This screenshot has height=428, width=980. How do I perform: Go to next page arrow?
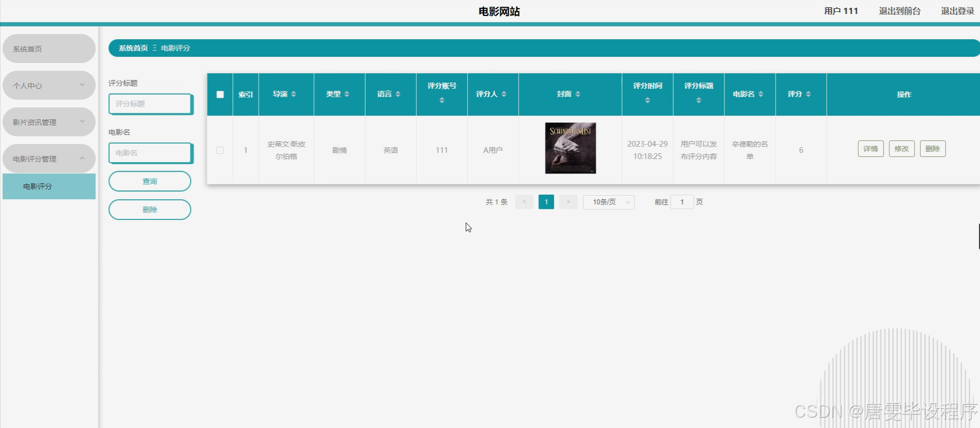click(568, 202)
